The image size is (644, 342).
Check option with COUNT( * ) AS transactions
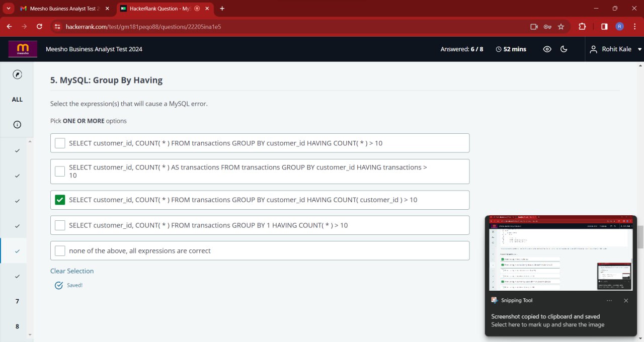click(x=60, y=172)
